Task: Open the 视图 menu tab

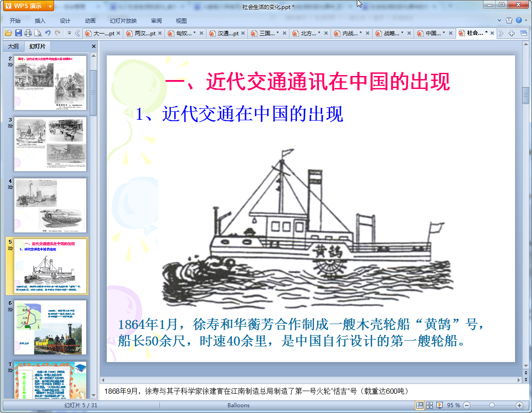Action: (181, 21)
